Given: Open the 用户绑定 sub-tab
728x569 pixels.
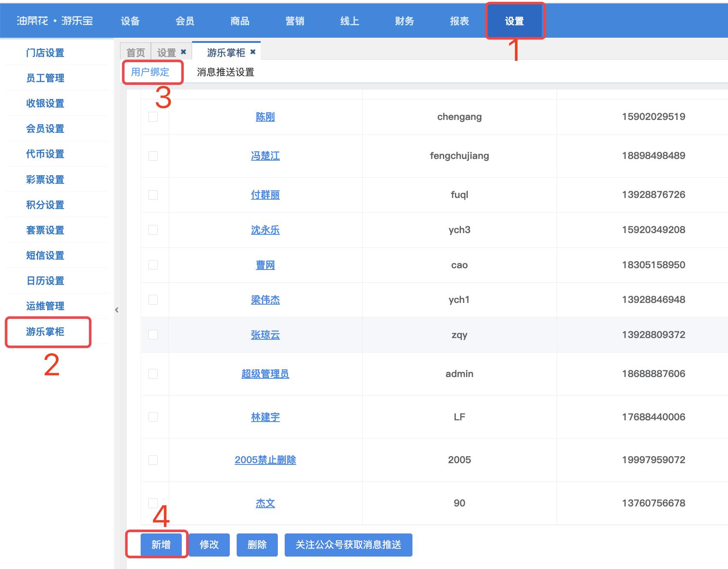Looking at the screenshot, I should click(150, 72).
